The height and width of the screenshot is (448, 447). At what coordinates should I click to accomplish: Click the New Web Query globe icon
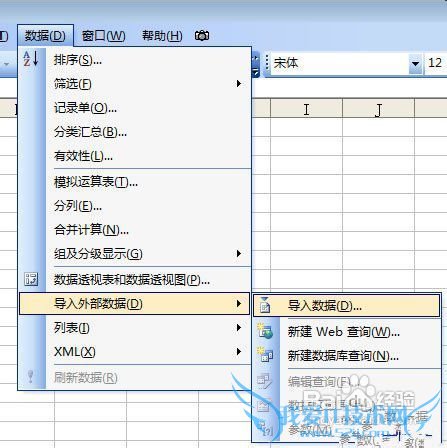(x=265, y=331)
